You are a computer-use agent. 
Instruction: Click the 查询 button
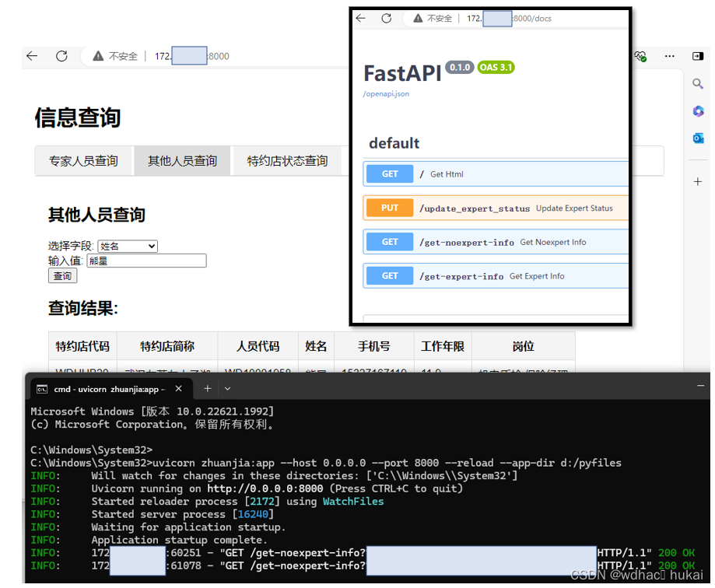(x=63, y=276)
